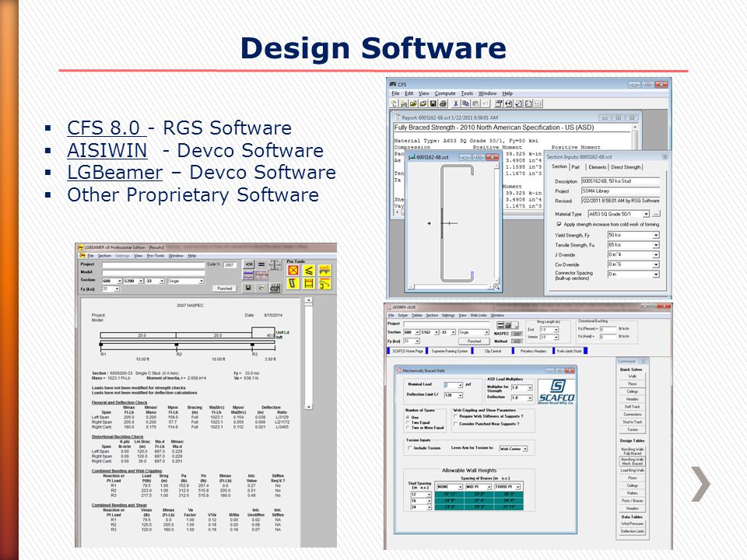The width and height of the screenshot is (747, 560).
Task: Open the Compute menu in CFS
Action: [x=445, y=93]
